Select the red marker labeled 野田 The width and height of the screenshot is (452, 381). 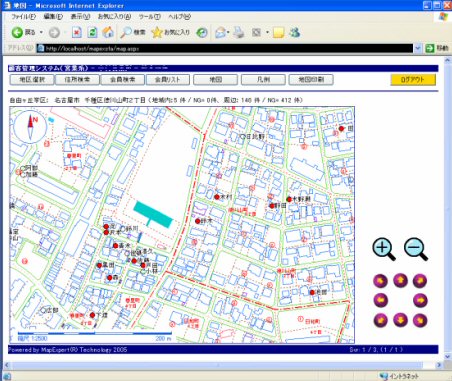272,206
